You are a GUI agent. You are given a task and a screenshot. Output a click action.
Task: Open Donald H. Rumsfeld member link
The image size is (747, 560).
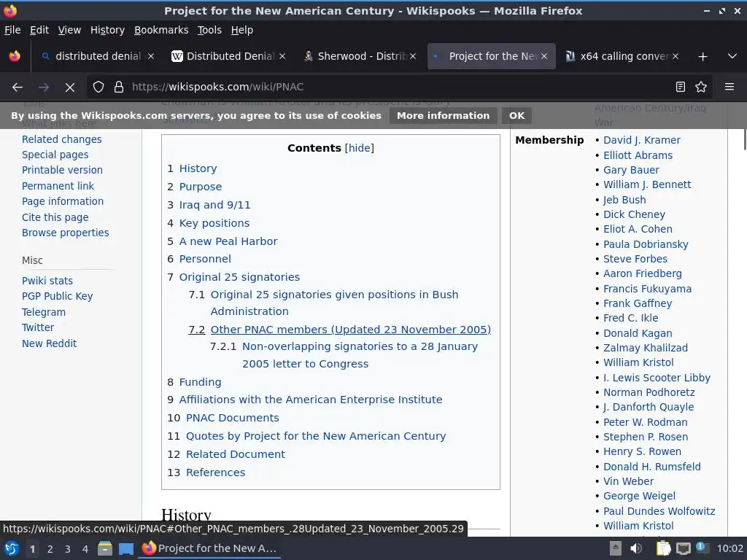click(x=651, y=467)
